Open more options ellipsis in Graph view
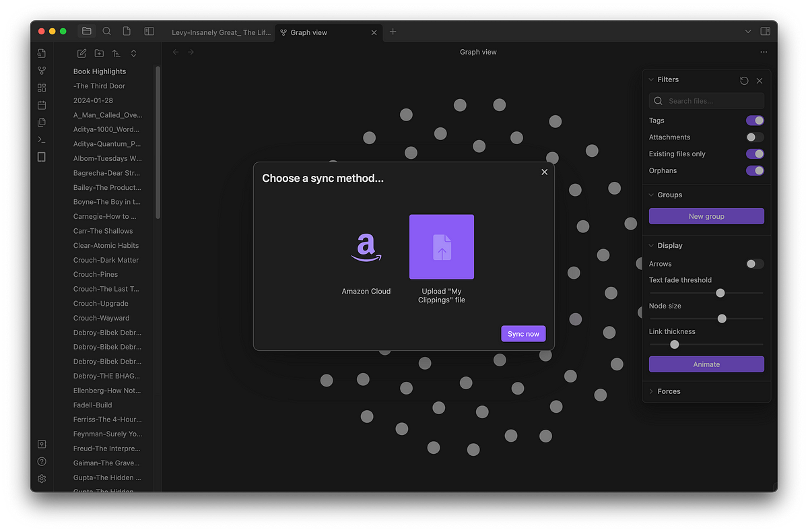808x532 pixels. tap(764, 52)
